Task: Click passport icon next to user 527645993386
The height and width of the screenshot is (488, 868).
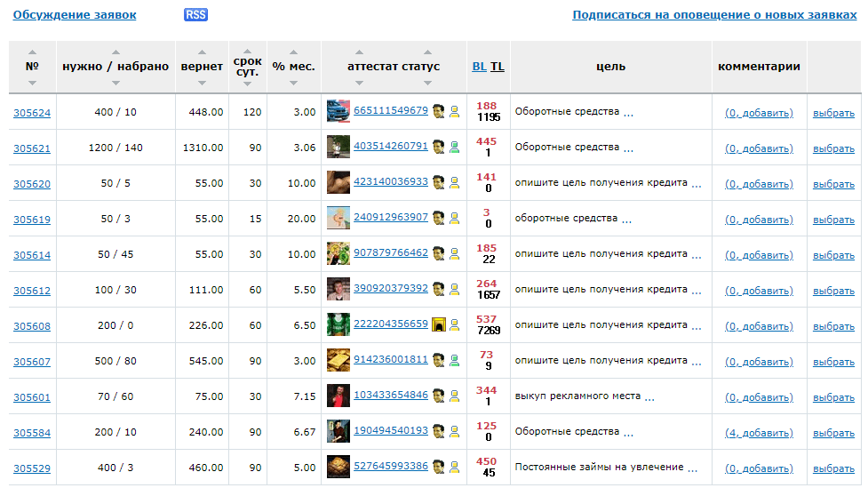Action: [438, 467]
